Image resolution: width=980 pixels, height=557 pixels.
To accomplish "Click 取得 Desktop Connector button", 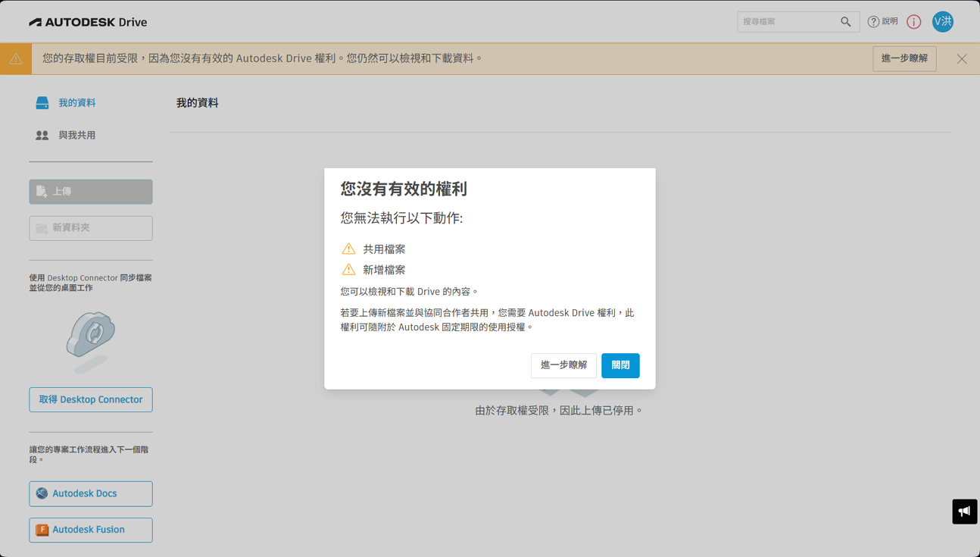I will click(91, 400).
